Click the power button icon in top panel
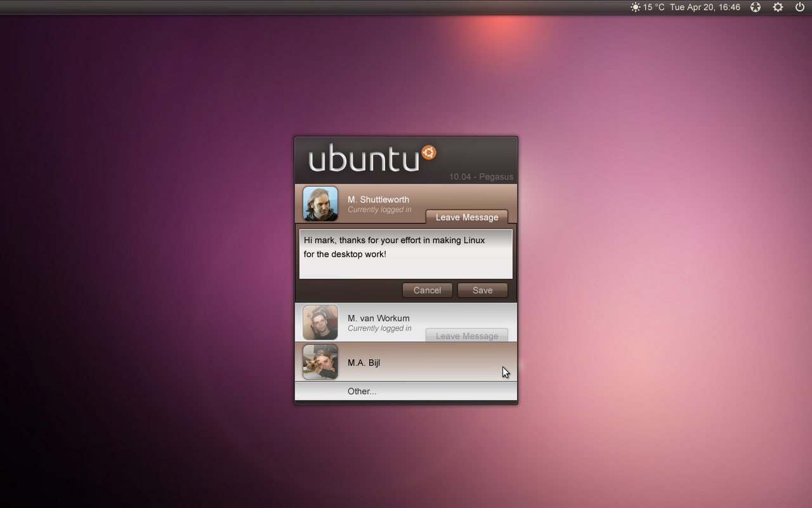Viewport: 812px width, 508px height. pyautogui.click(x=799, y=7)
